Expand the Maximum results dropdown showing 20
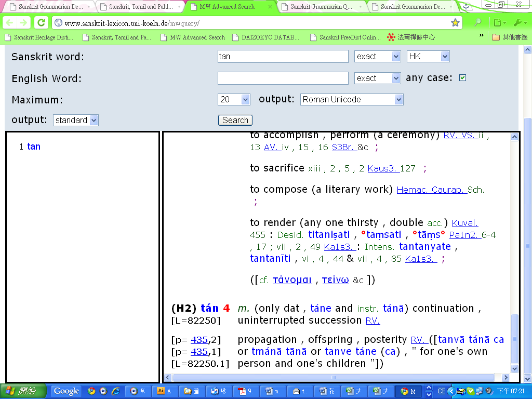Image resolution: width=532 pixels, height=399 pixels. (234, 99)
